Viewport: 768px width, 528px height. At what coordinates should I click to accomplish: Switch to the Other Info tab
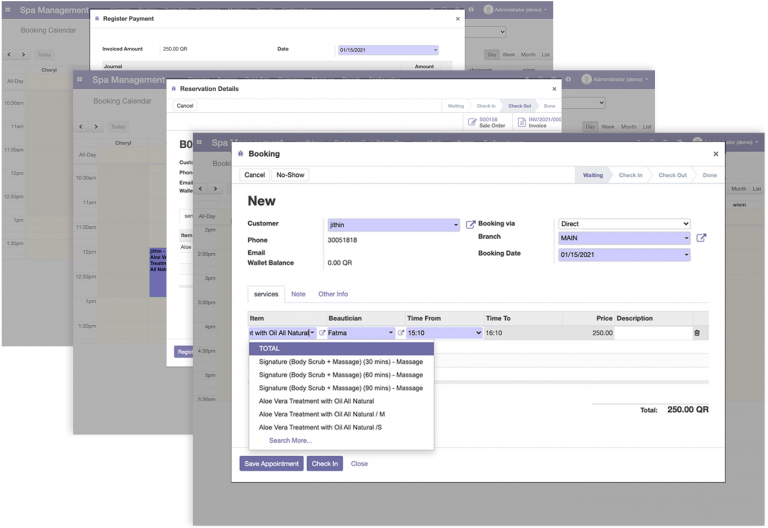click(333, 294)
